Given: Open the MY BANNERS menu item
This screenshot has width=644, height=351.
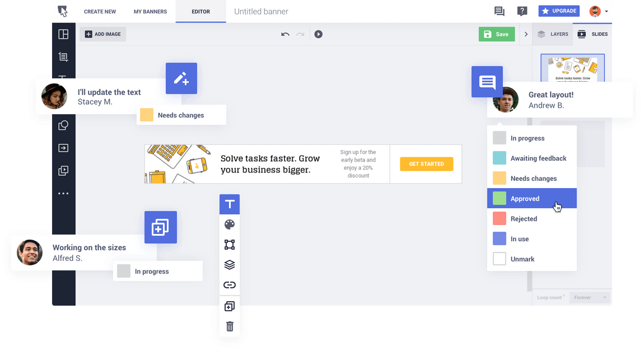Looking at the screenshot, I should click(x=150, y=11).
